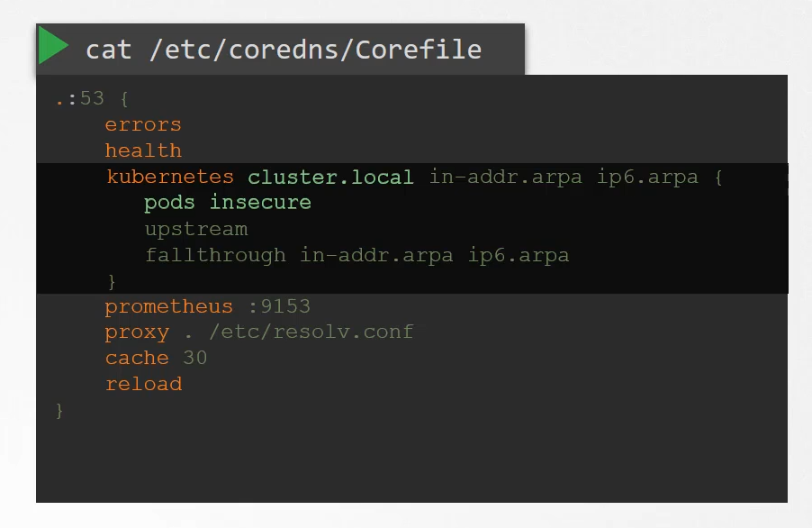The height and width of the screenshot is (528, 812).
Task: Click the prometheus plugin keyword
Action: point(169,306)
